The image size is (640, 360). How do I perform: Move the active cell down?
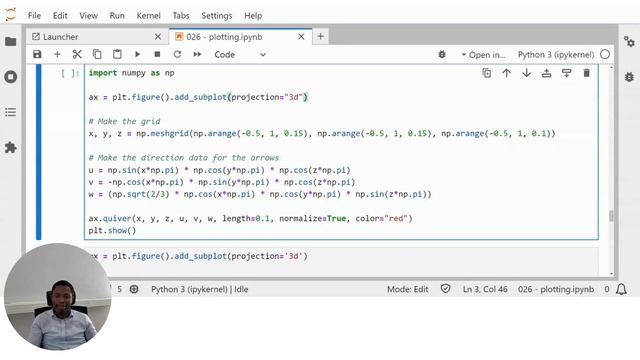coord(527,73)
